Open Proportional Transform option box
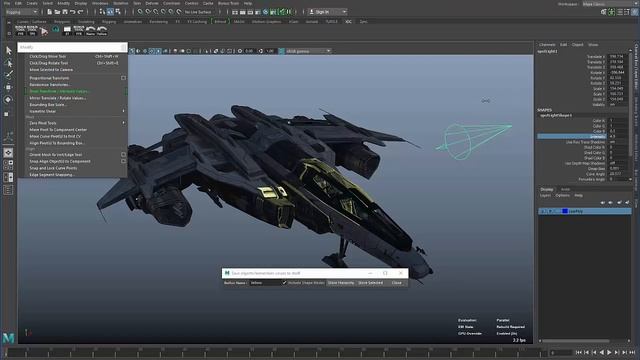 [123, 78]
